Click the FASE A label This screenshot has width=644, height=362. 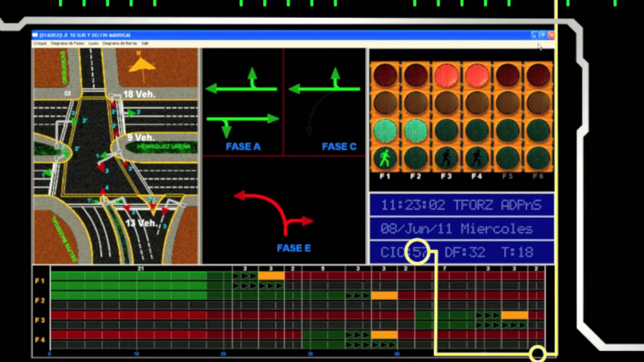tap(243, 146)
